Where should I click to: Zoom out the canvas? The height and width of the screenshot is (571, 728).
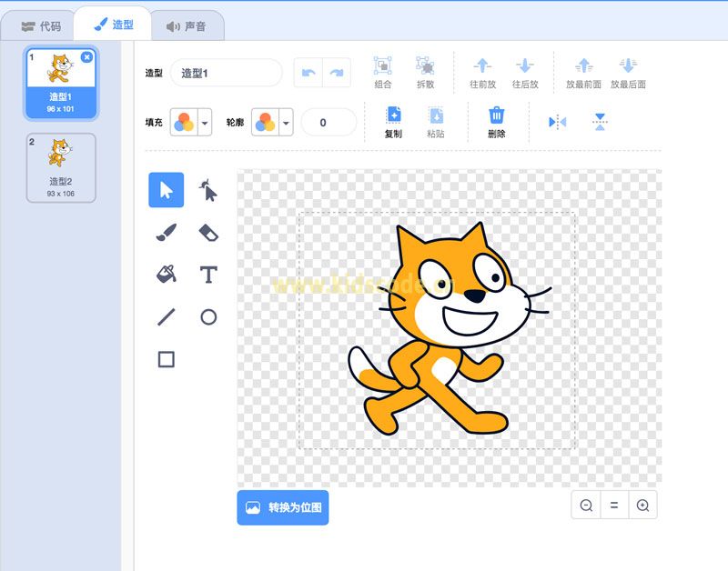pos(586,505)
